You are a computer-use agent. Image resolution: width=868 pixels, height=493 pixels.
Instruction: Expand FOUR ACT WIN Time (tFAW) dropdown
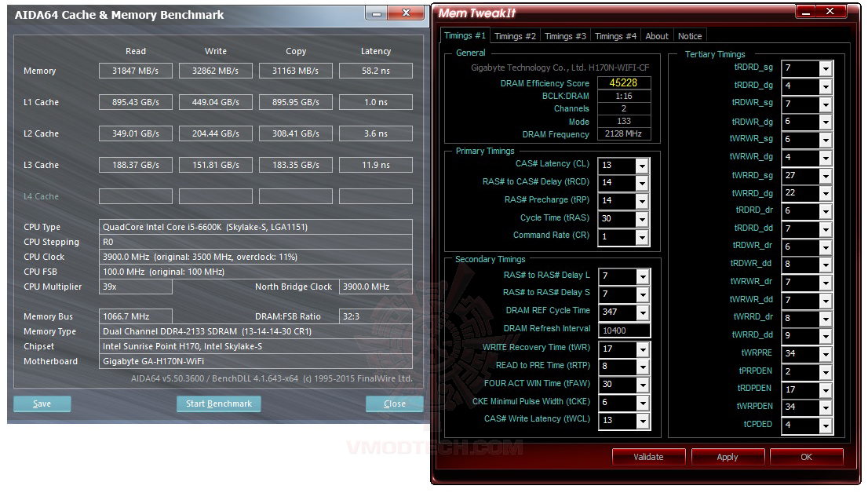[643, 385]
